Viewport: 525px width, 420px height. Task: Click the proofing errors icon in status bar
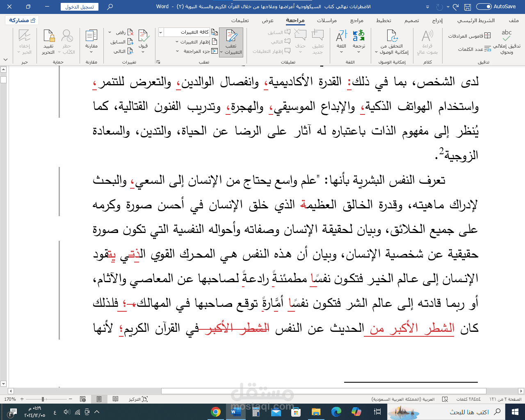pos(445,399)
